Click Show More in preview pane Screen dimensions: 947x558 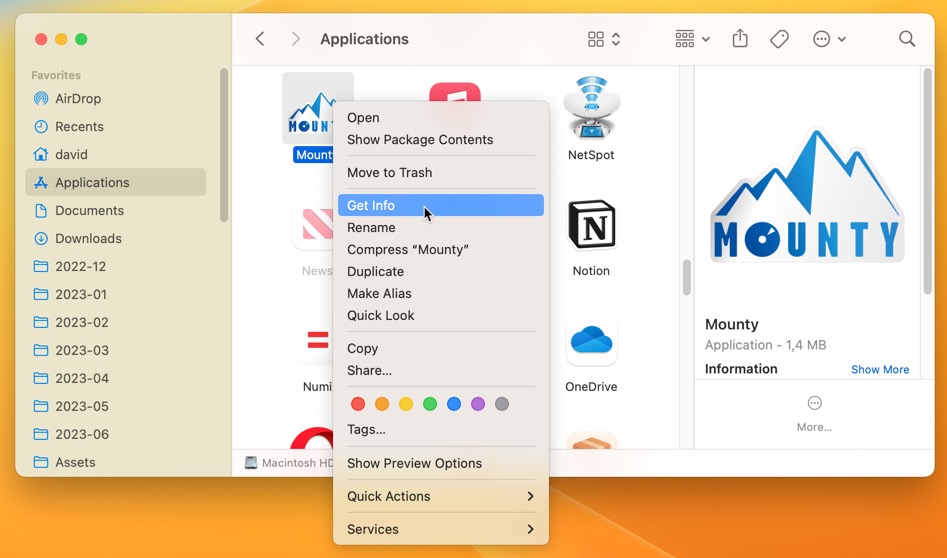[880, 370]
